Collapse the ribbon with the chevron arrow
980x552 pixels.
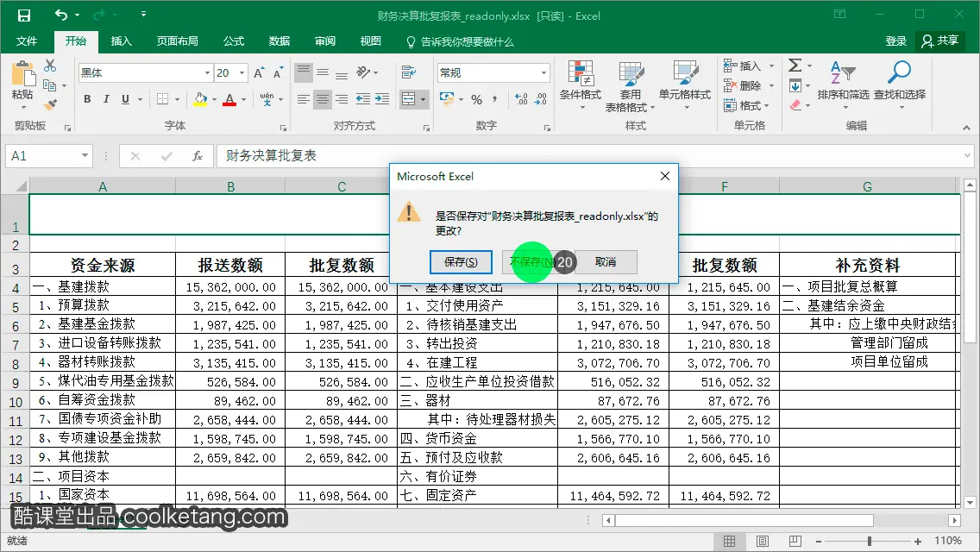(967, 127)
